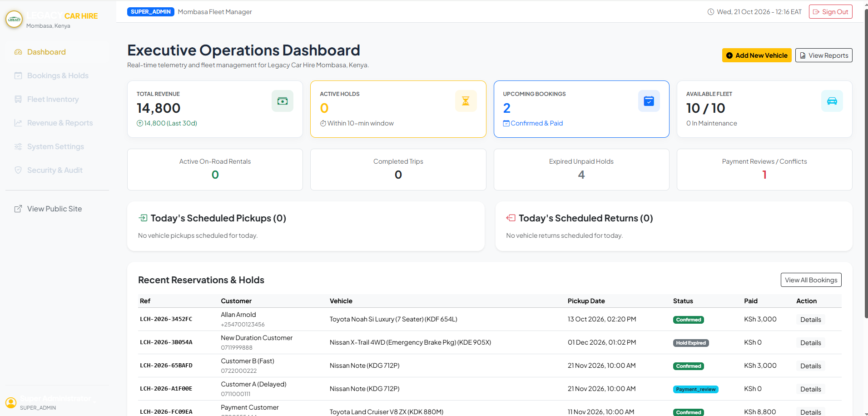The image size is (868, 416).
Task: Open Details for LCH-2026-A1F00E
Action: (810, 389)
